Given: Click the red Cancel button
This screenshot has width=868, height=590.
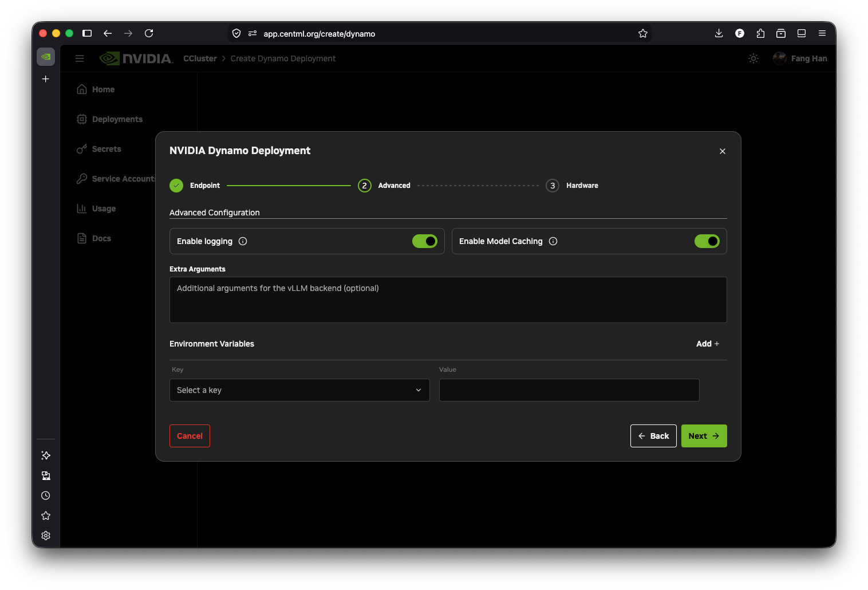Looking at the screenshot, I should [190, 436].
